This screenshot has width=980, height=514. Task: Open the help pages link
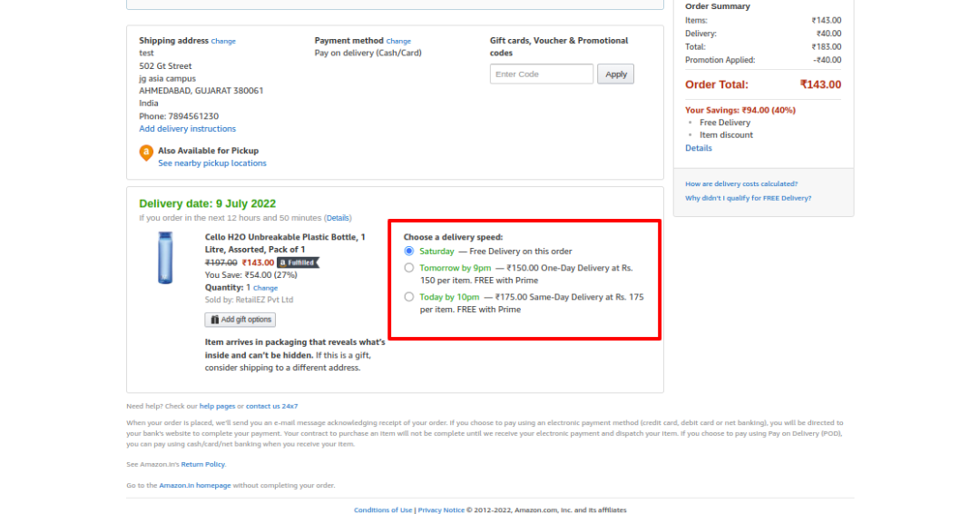tap(217, 407)
